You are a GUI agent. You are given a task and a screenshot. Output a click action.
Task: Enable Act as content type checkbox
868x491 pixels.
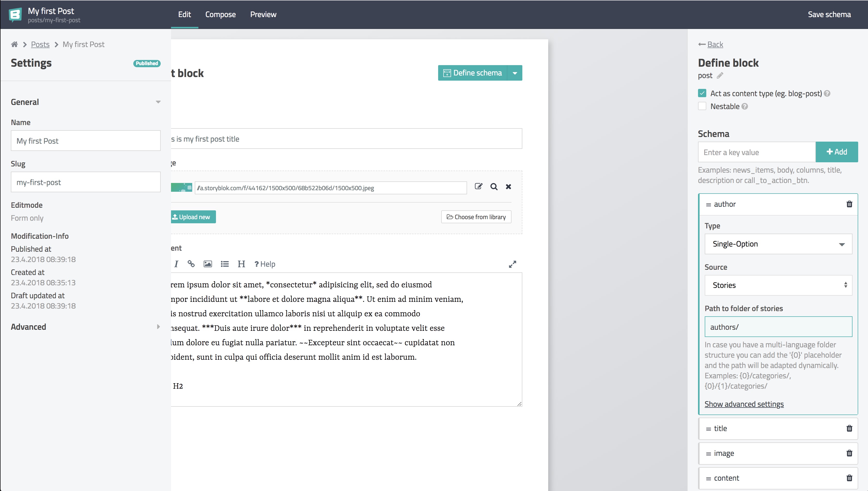[x=702, y=93]
